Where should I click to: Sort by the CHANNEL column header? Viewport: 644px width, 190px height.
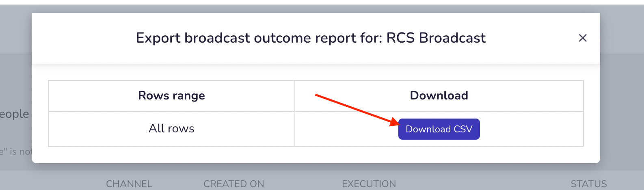tap(129, 184)
